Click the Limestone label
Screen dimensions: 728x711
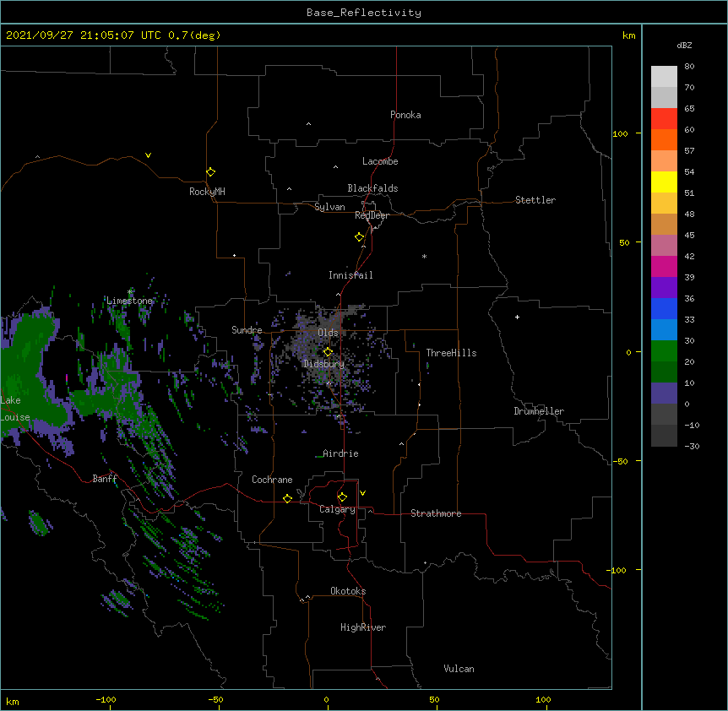pos(129,301)
